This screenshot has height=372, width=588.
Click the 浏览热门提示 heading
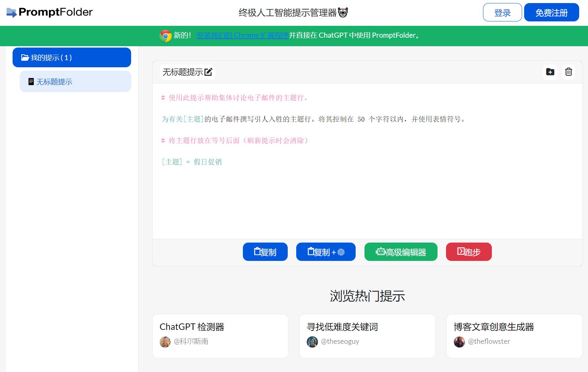[367, 296]
